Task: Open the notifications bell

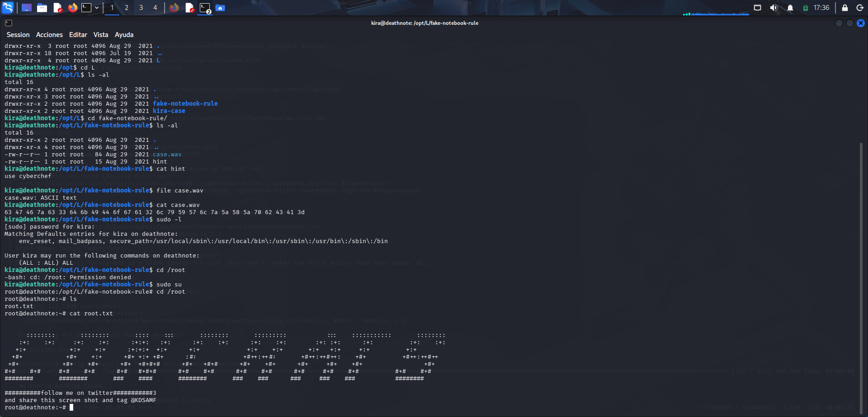Action: click(790, 8)
